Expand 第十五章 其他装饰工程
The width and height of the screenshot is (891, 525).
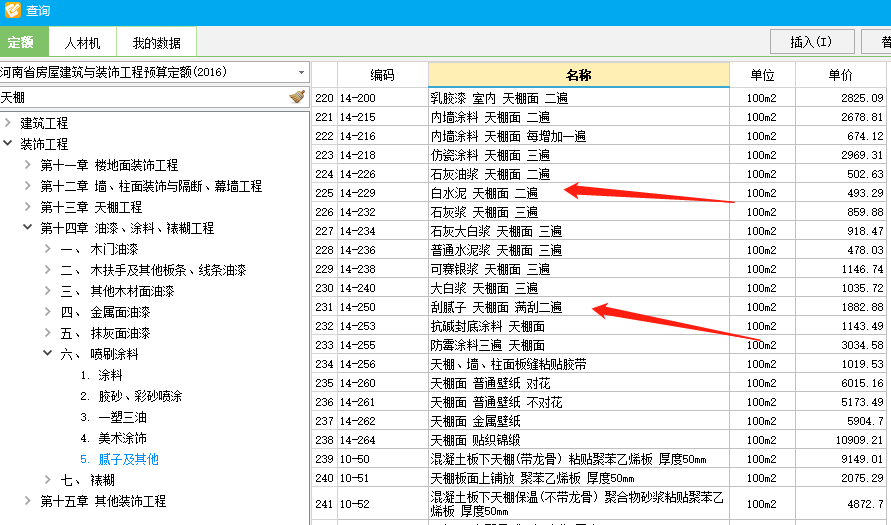point(27,501)
